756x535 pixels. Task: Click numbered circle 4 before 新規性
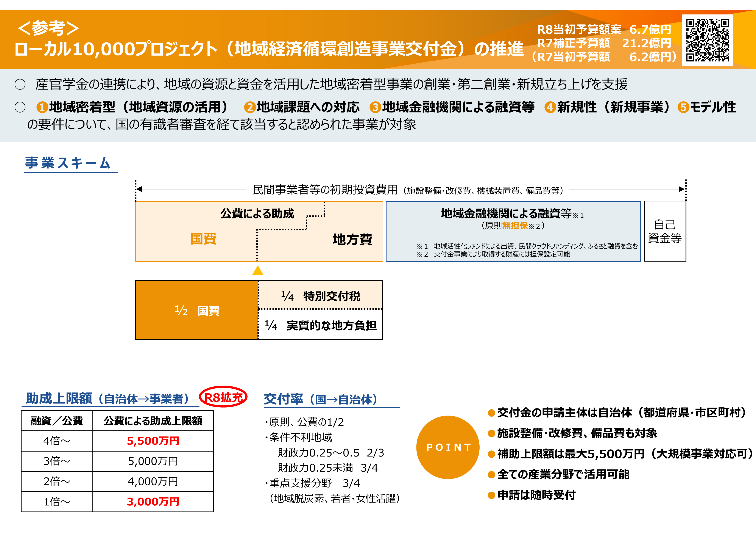(x=550, y=107)
